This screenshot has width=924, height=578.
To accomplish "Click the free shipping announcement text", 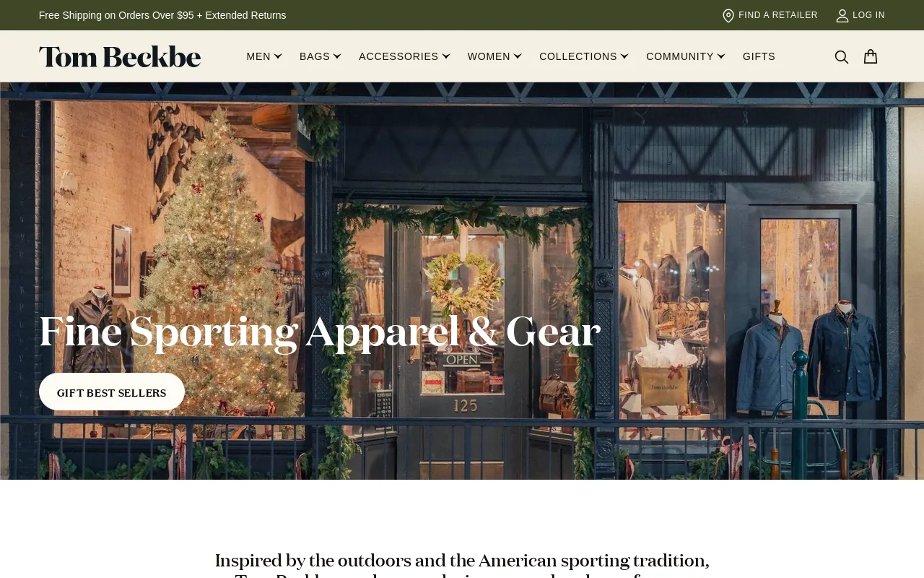I will pyautogui.click(x=162, y=15).
